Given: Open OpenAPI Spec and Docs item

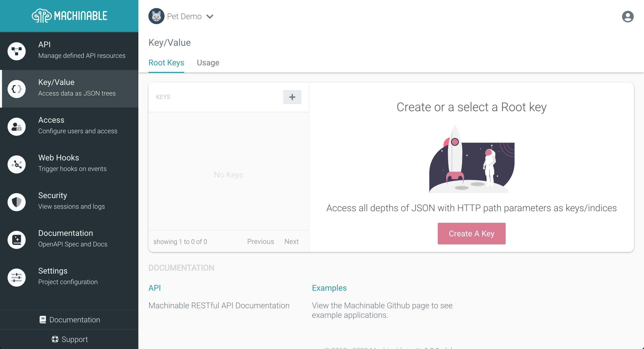Looking at the screenshot, I should click(x=69, y=240).
